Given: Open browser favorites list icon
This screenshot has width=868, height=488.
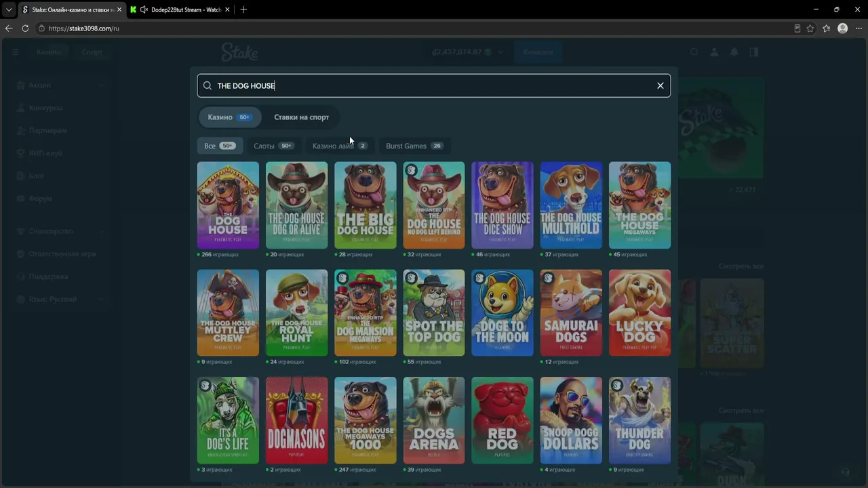Looking at the screenshot, I should point(827,28).
